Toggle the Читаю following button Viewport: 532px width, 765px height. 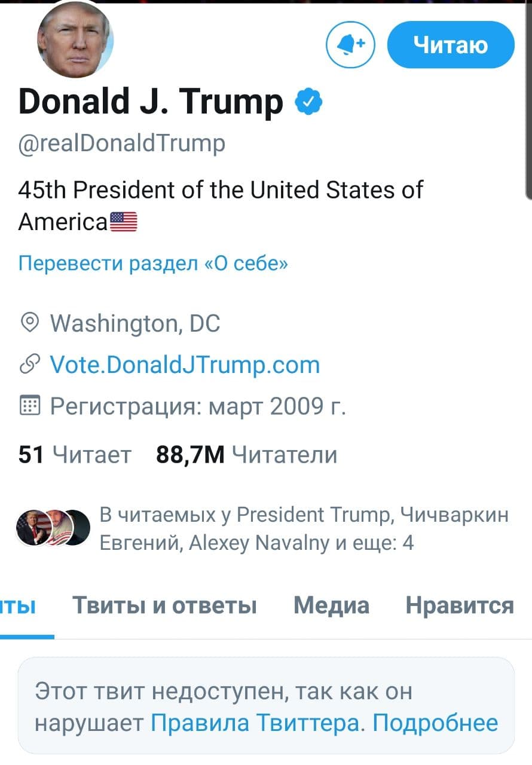pos(451,45)
